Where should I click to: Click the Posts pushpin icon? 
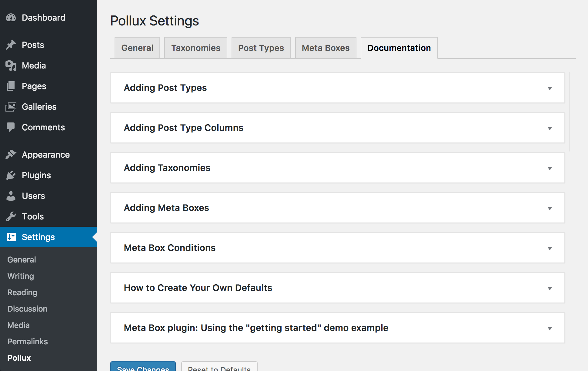pos(11,45)
